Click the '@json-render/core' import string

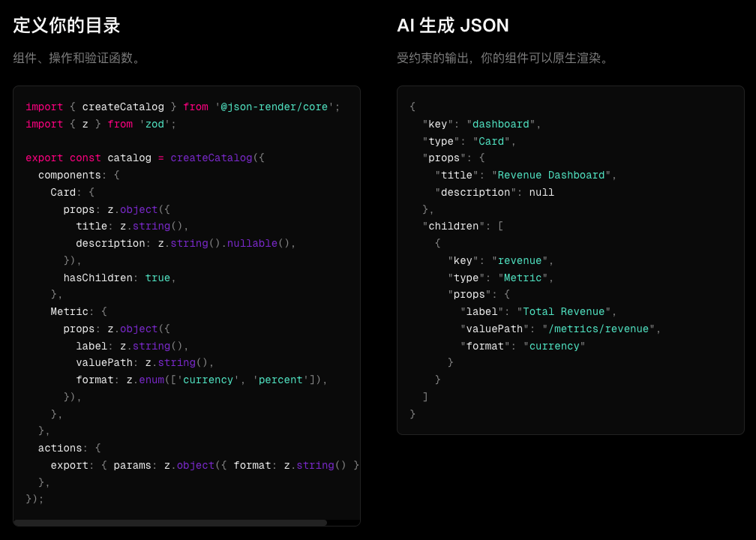point(274,107)
